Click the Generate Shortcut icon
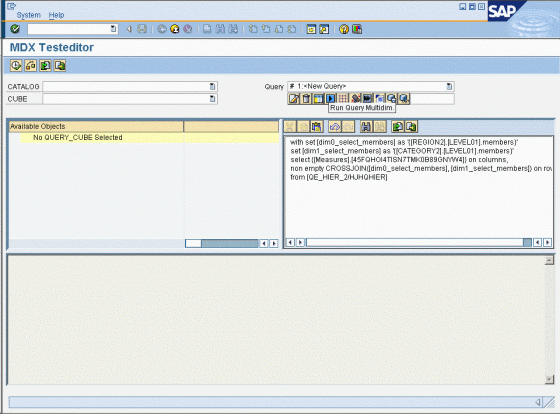The width and height of the screenshot is (560, 414). pos(324,29)
